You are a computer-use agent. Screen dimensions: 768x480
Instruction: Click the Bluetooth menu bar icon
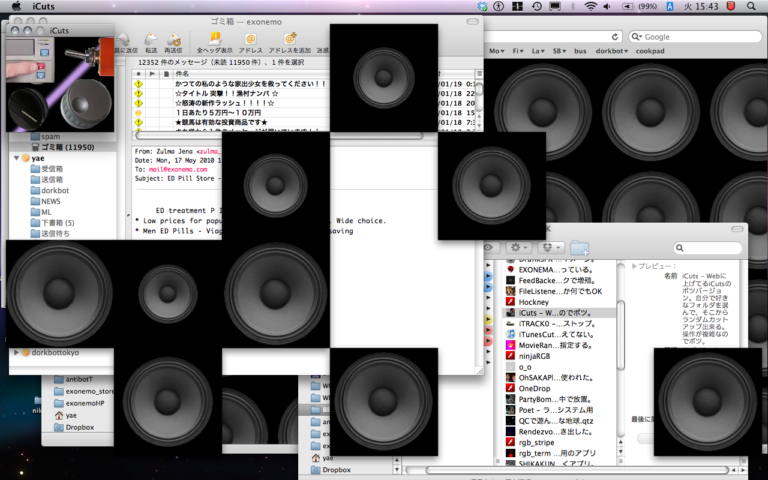pos(573,6)
